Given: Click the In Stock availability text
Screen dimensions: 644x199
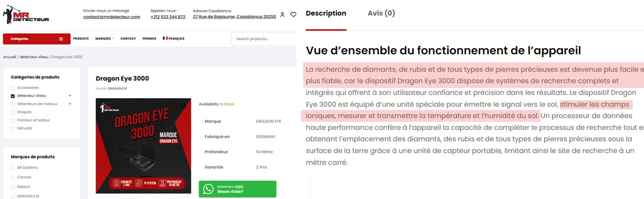Looking at the screenshot, I should pos(226,104).
